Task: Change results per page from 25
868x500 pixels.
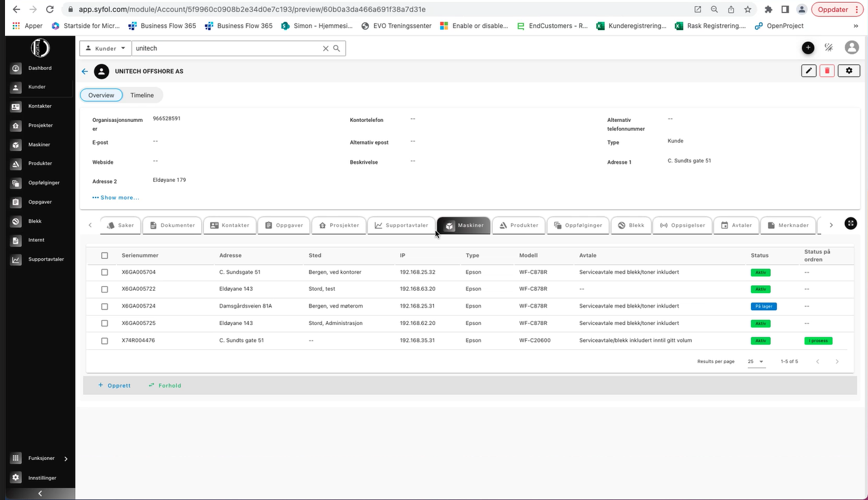Action: point(756,361)
